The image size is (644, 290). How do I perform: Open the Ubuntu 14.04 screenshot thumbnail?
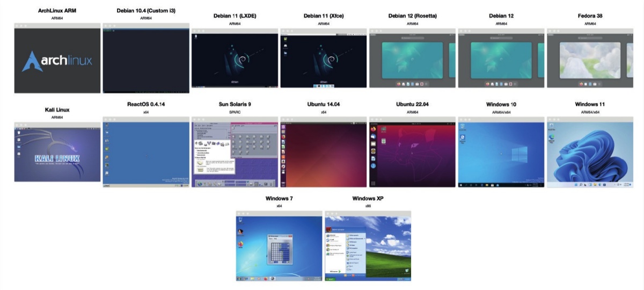click(x=324, y=152)
